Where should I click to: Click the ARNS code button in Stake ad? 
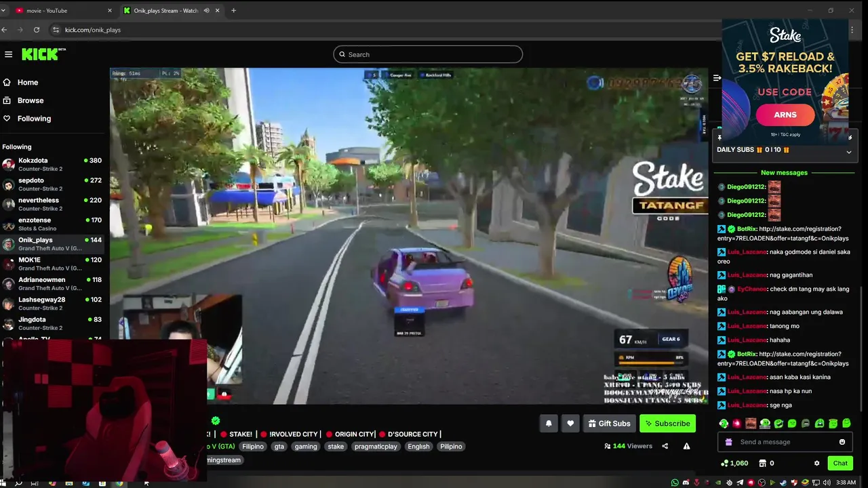(x=785, y=115)
